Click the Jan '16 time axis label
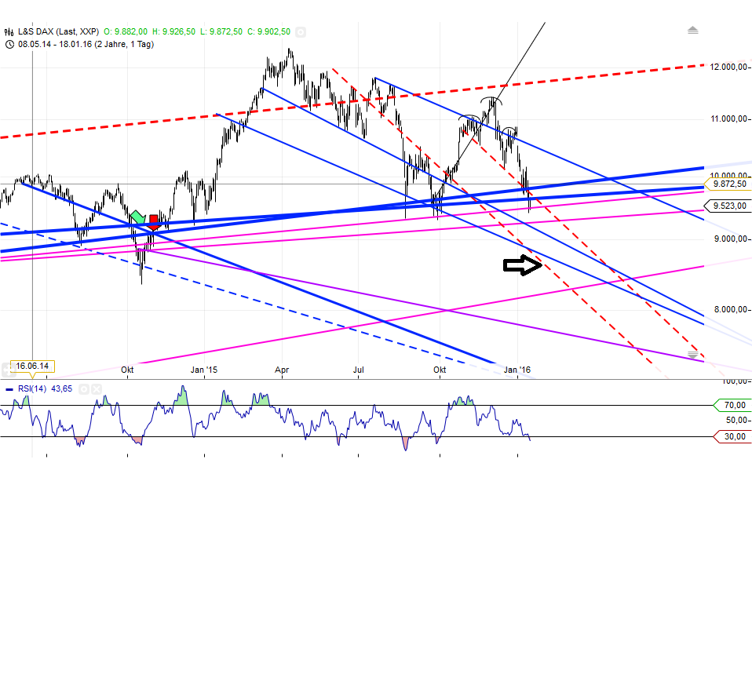 coord(517,370)
